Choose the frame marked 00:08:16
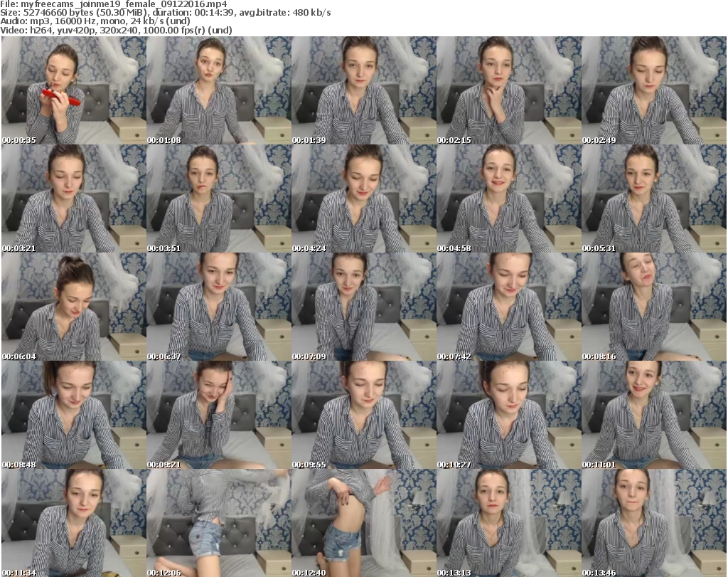Image resolution: width=728 pixels, height=577 pixels. pos(654,307)
